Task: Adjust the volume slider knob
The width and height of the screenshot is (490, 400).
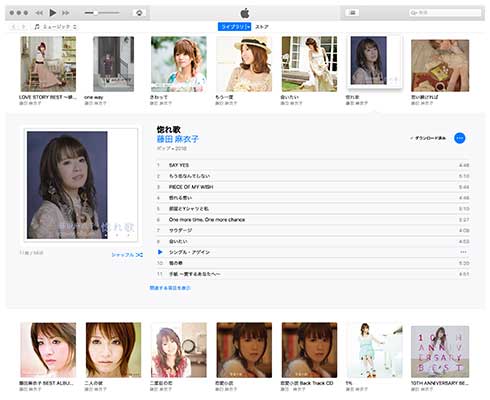Action: (x=95, y=13)
